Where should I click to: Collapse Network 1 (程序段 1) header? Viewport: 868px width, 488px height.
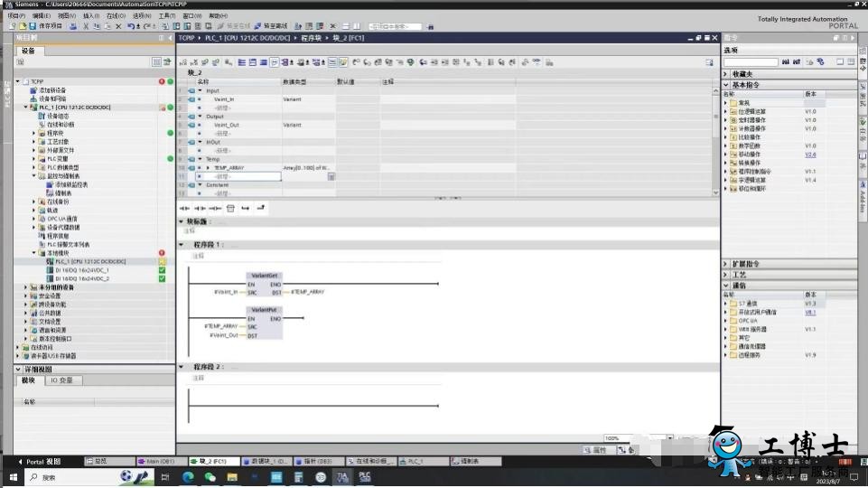(181, 244)
